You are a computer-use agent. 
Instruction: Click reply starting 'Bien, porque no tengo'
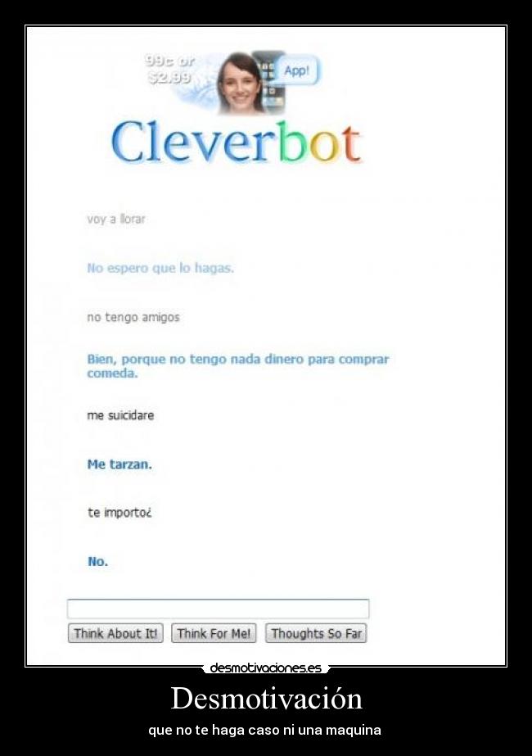coord(238,366)
